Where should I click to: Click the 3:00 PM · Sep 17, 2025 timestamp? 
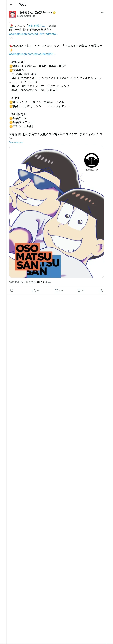point(22,282)
